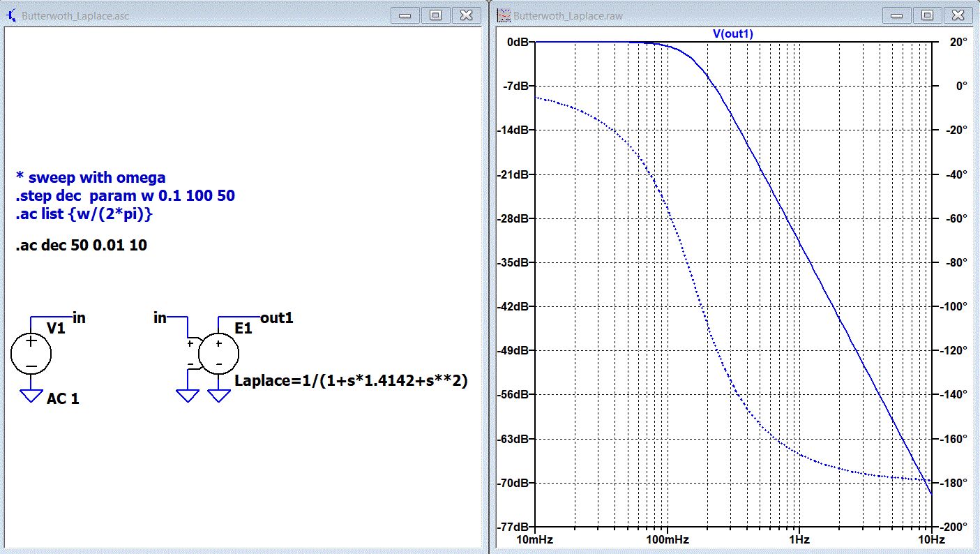
Task: Maximize the Butterwoth_Laplace.asc schematic window
Action: tap(435, 15)
